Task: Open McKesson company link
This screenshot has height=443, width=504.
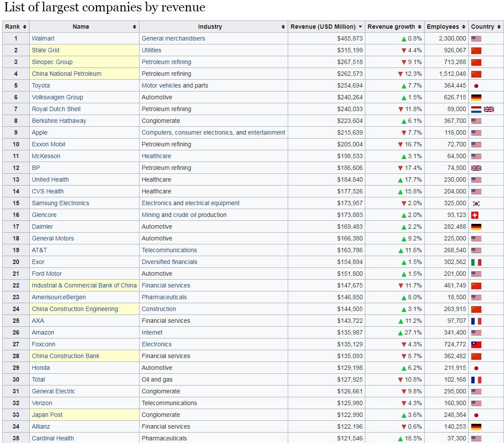Action: pyautogui.click(x=46, y=156)
